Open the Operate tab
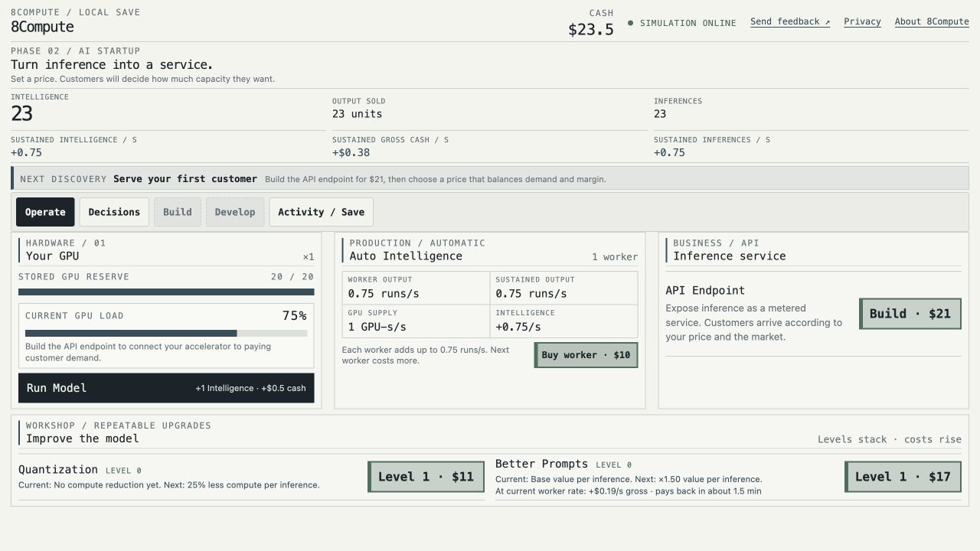Image resolution: width=980 pixels, height=551 pixels. (45, 212)
